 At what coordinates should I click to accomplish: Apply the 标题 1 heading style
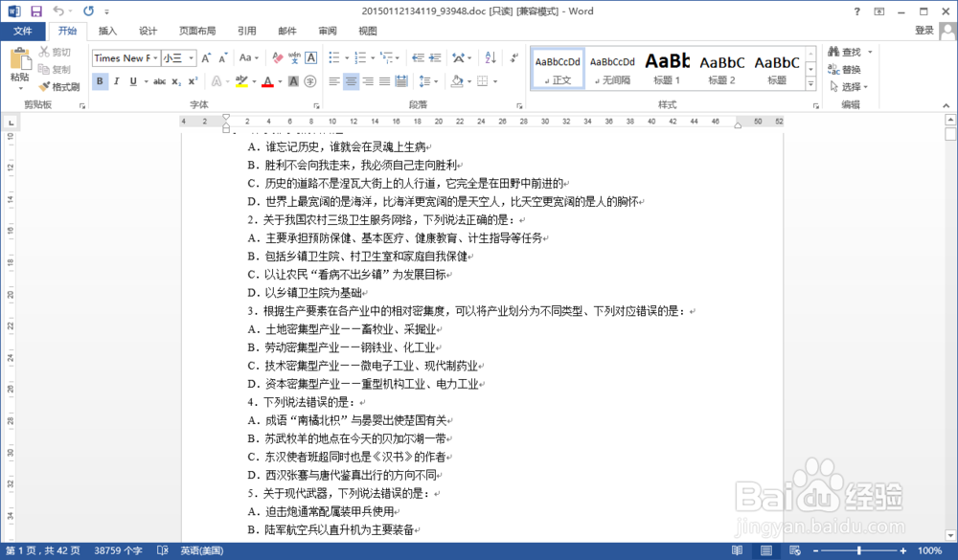(x=667, y=69)
